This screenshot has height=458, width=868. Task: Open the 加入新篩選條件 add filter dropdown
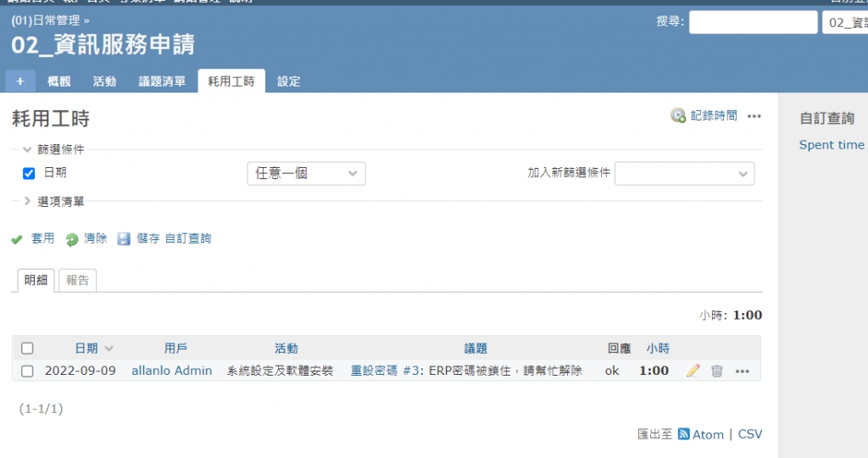point(684,173)
